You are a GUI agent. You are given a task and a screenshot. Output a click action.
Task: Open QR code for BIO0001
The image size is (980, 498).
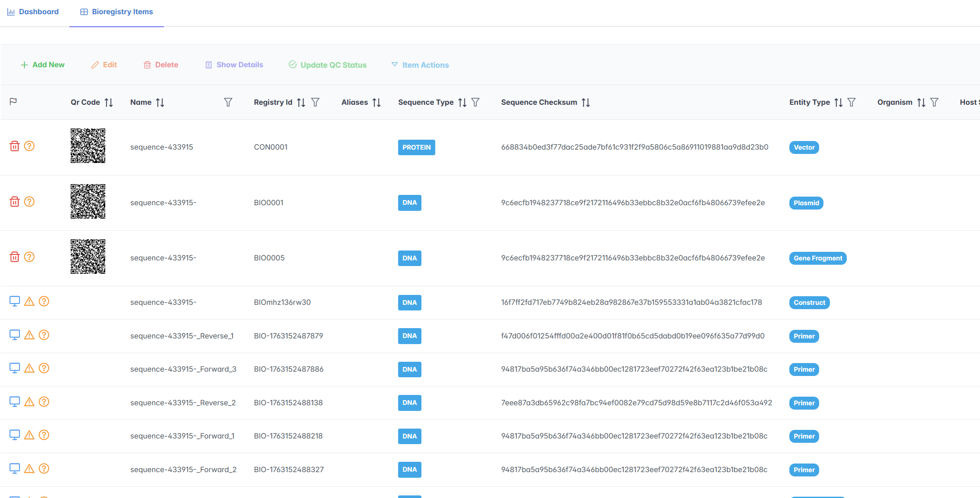(x=88, y=201)
